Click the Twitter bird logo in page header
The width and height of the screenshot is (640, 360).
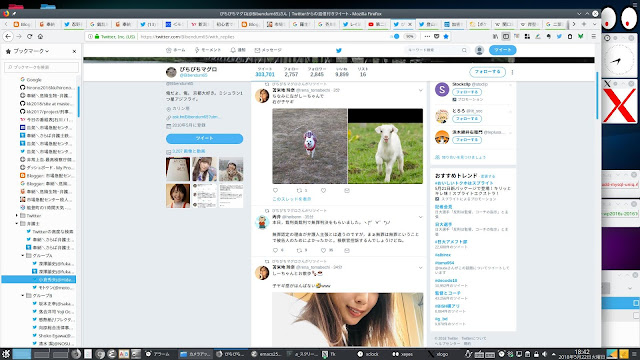(x=338, y=50)
